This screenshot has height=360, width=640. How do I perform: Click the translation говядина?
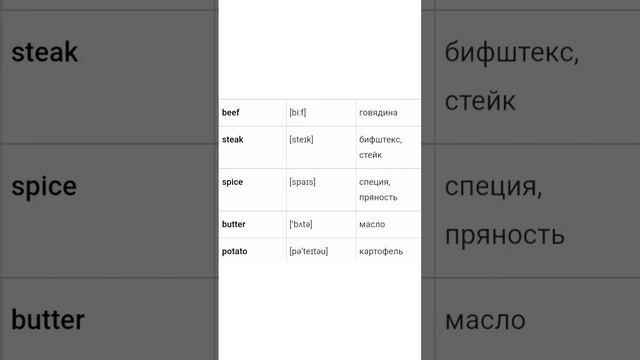click(x=378, y=113)
